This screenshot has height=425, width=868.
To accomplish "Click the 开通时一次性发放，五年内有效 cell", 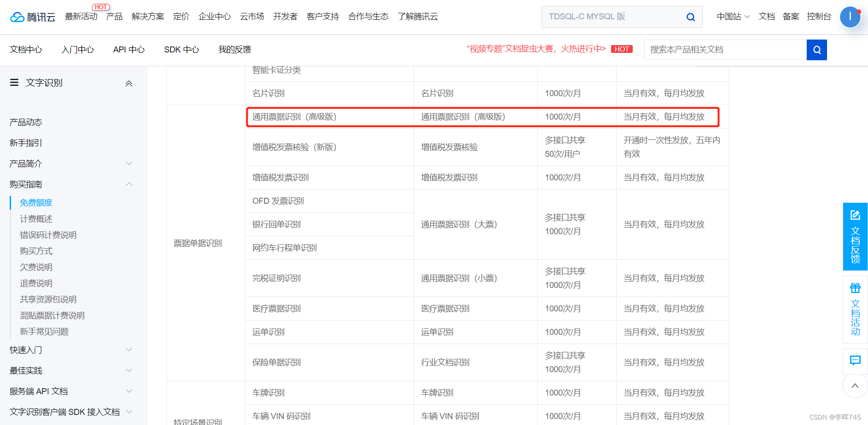I will click(x=672, y=147).
